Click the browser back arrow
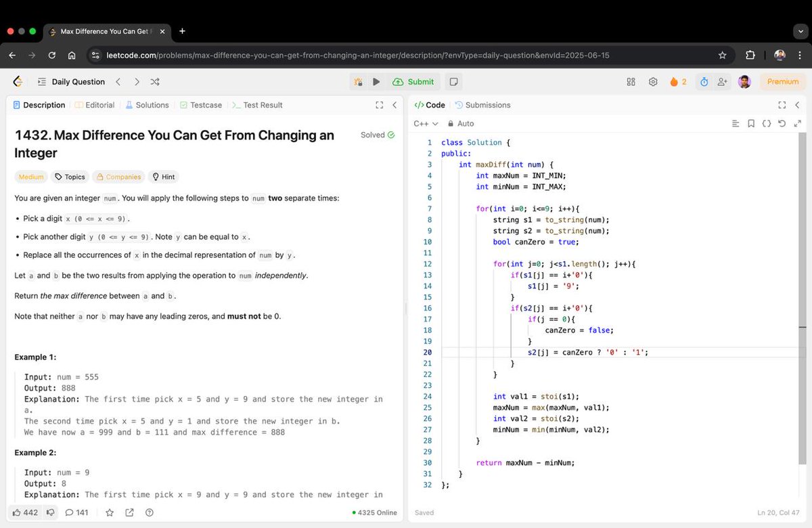This screenshot has height=528, width=812. pyautogui.click(x=12, y=56)
